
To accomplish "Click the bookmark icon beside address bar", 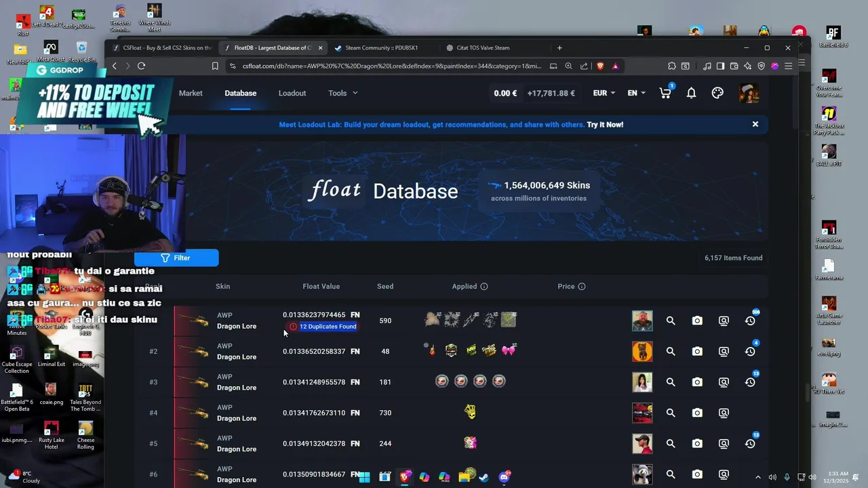I will click(215, 66).
